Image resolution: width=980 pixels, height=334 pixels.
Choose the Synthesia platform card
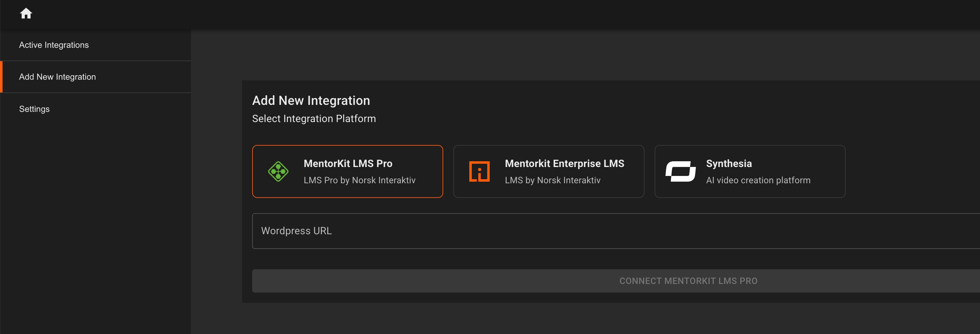click(750, 171)
